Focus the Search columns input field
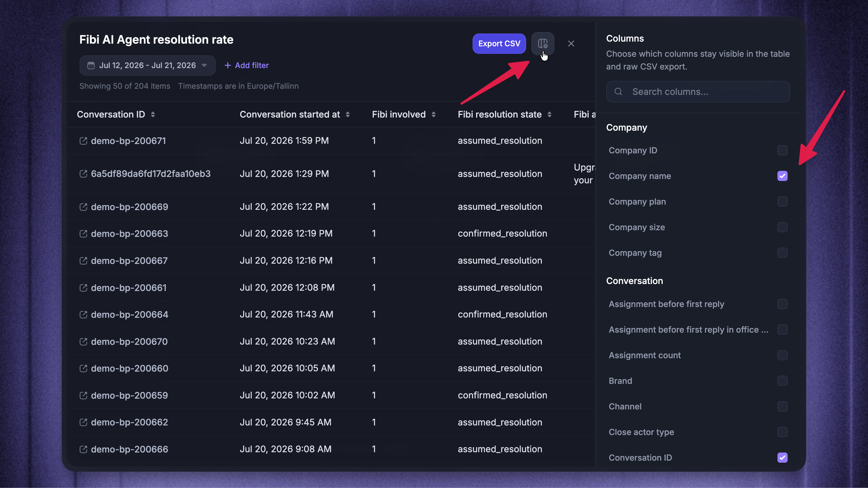The image size is (868, 488). tap(698, 92)
